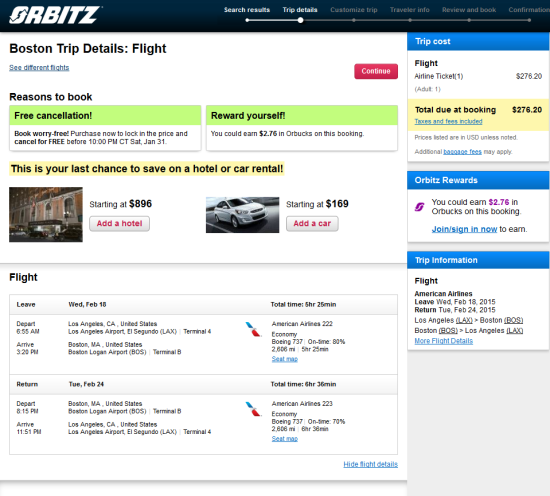Open the See different flights link
This screenshot has height=496, width=550.
(39, 67)
